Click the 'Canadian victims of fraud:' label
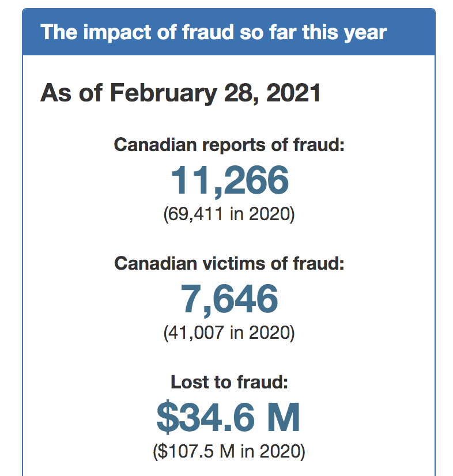The image size is (453, 476). click(x=229, y=263)
